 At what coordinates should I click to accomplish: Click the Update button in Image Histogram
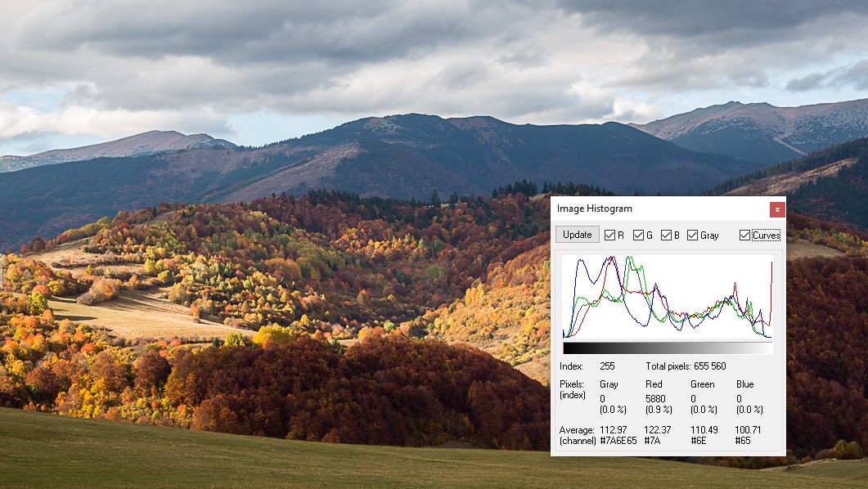577,235
